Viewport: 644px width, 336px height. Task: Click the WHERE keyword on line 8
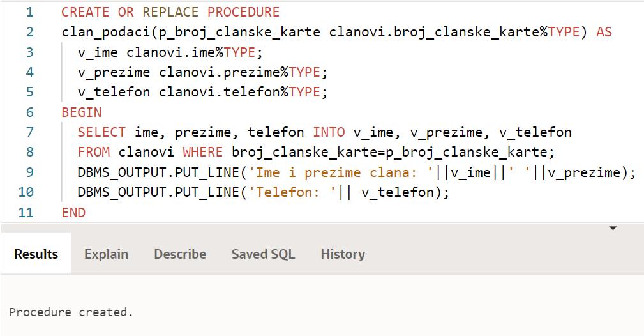[202, 152]
